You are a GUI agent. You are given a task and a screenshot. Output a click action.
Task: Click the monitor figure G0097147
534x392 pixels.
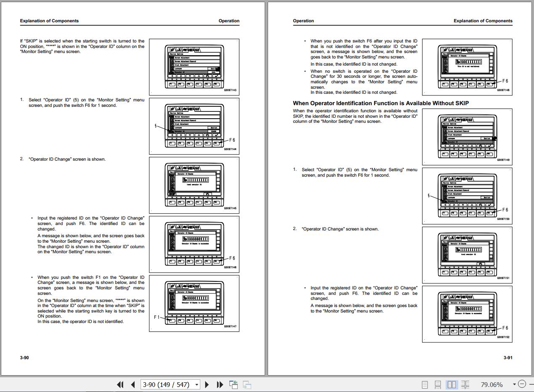click(x=194, y=303)
